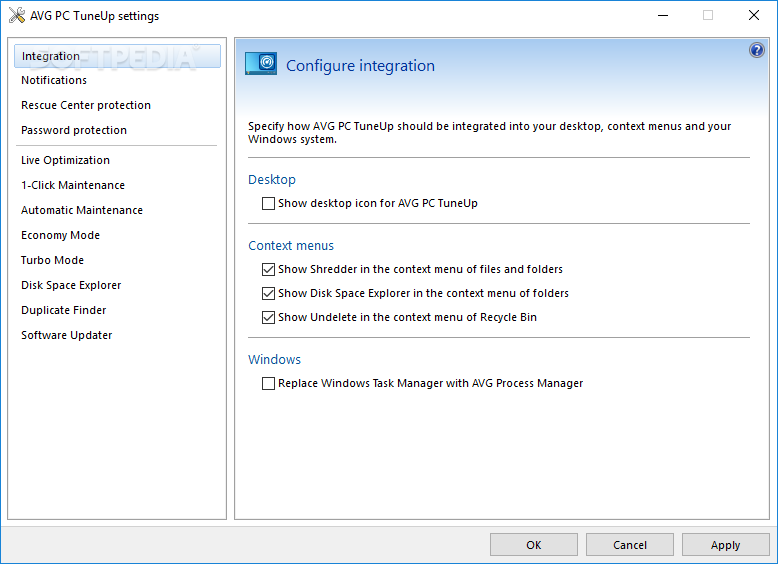Click the Windows section heading

pyautogui.click(x=274, y=360)
